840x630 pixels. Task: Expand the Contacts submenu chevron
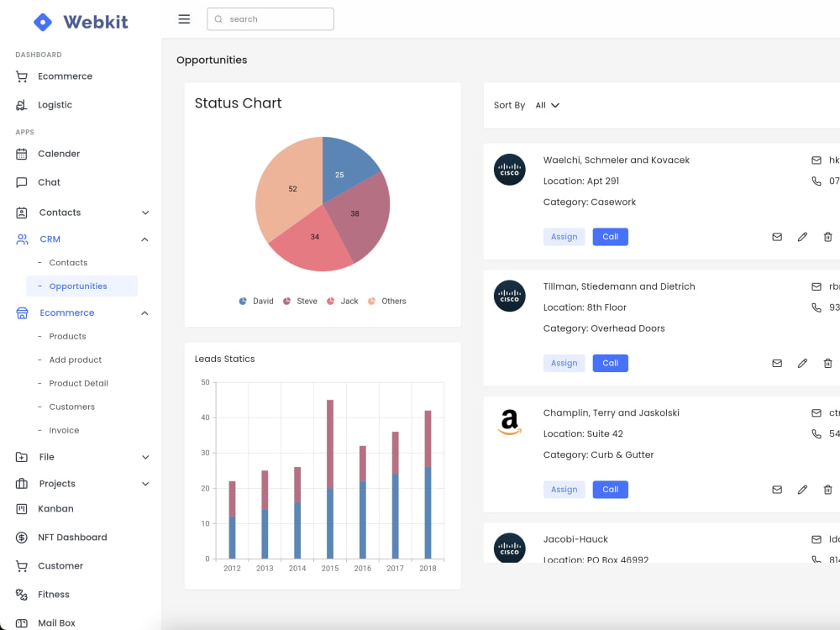click(145, 213)
